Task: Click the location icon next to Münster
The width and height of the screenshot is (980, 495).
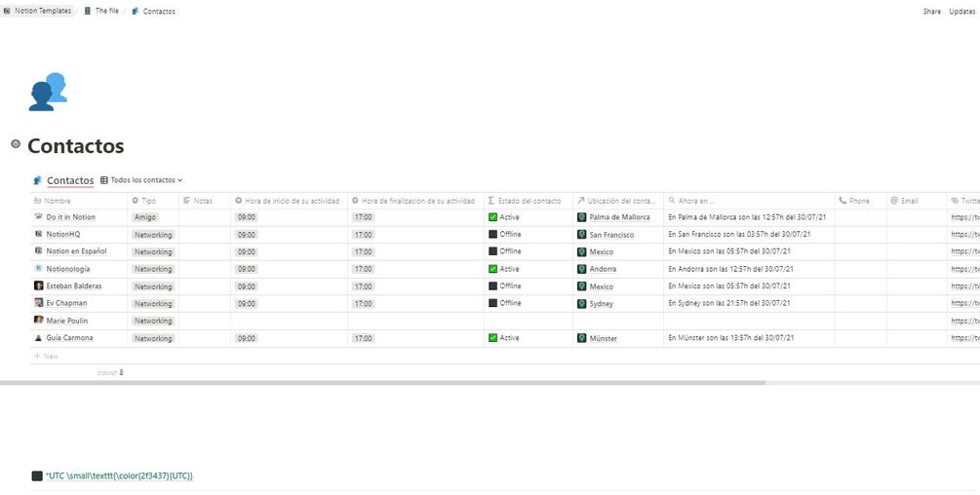Action: coord(582,338)
